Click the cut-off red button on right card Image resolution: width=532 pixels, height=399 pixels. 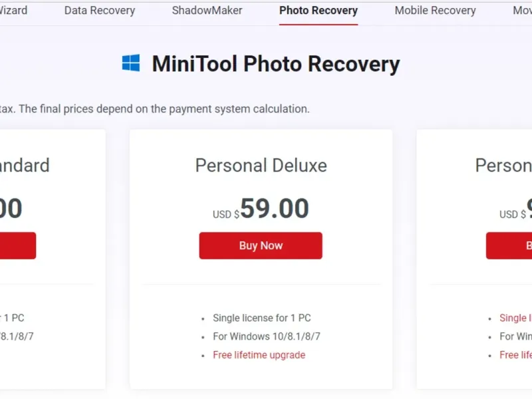(509, 245)
